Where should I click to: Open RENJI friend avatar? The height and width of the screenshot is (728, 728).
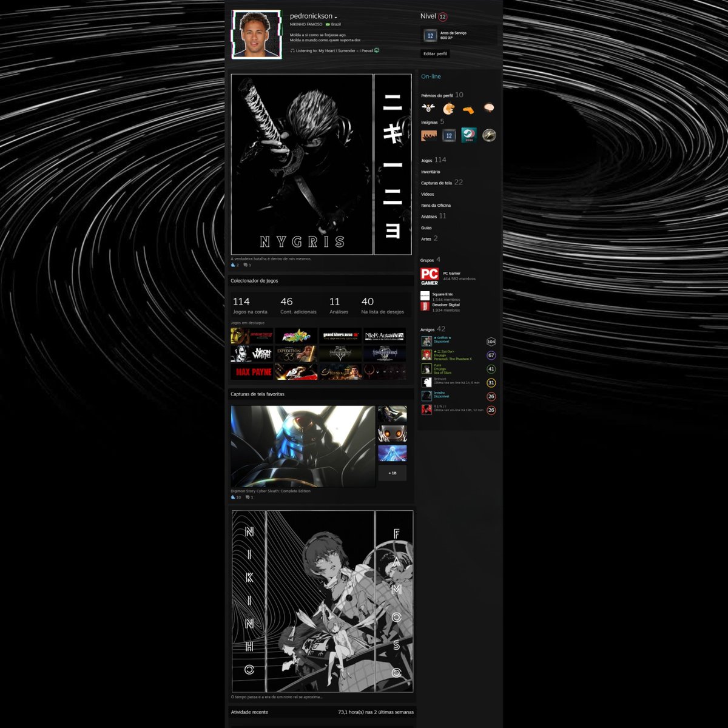426,410
